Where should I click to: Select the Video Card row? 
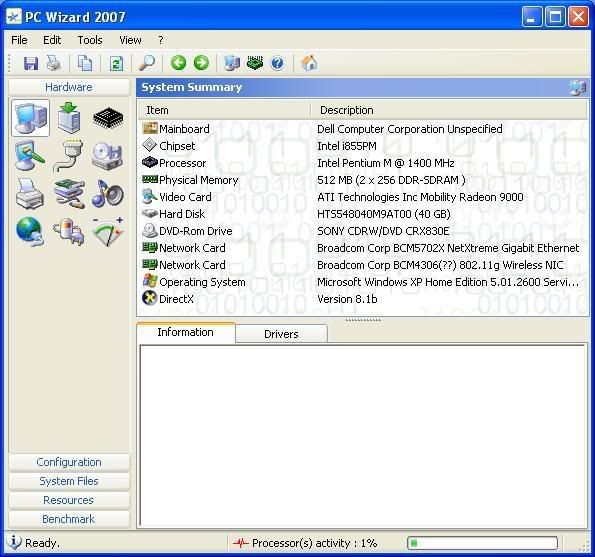point(362,197)
